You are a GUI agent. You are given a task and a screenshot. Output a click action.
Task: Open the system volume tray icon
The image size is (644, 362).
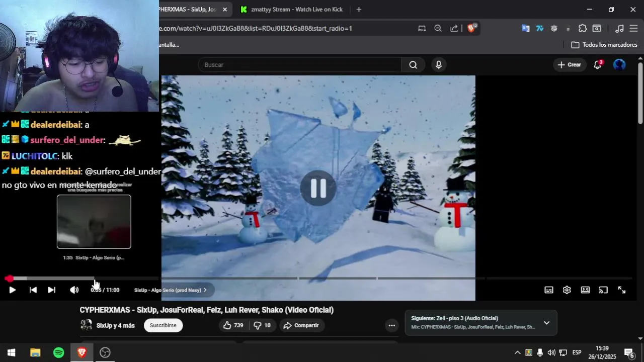pyautogui.click(x=551, y=352)
